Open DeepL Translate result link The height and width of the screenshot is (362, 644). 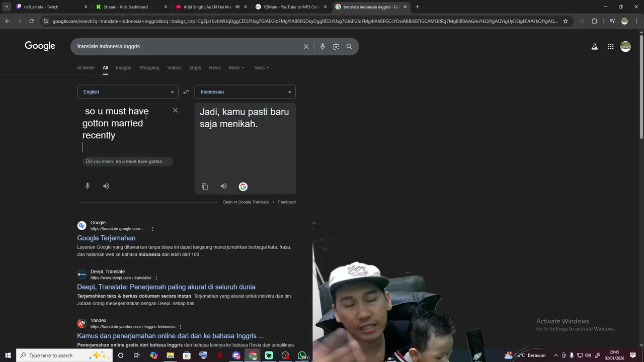click(x=166, y=287)
